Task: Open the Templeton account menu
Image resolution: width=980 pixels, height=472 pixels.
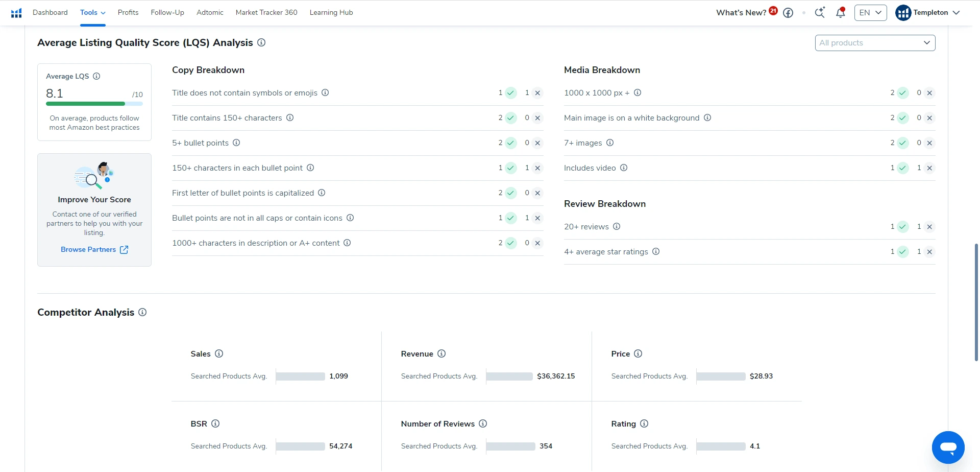Action: click(x=927, y=13)
